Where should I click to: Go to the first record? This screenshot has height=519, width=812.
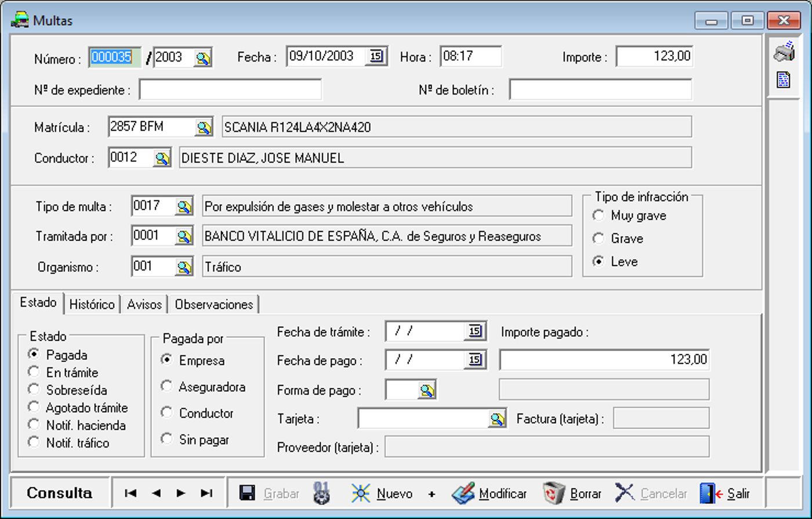131,493
